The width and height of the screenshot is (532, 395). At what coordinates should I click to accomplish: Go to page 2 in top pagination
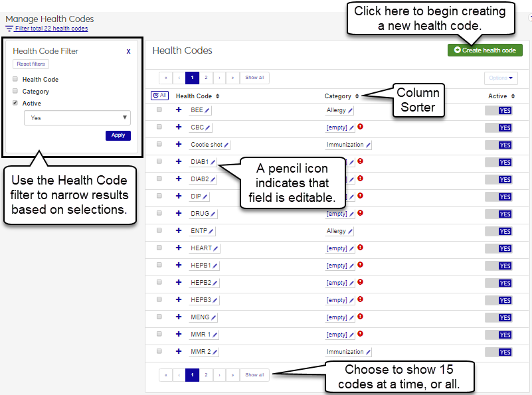coord(206,78)
